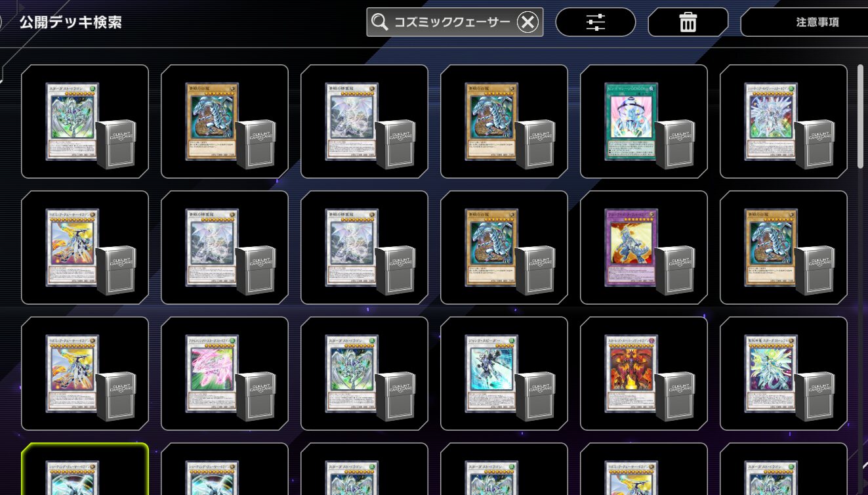The height and width of the screenshot is (495, 868).
Task: Select Cosmic Quasar Dragon deck starting second row
Action: coord(85,247)
